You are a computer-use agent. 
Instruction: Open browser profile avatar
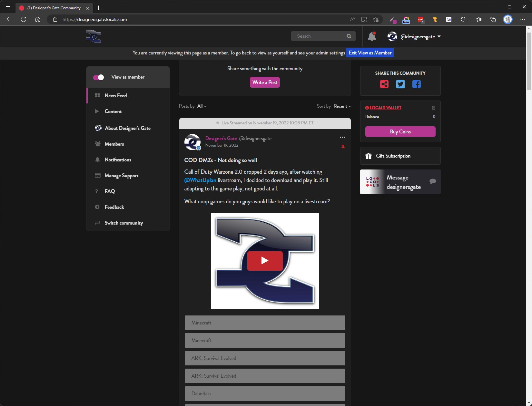tap(508, 19)
